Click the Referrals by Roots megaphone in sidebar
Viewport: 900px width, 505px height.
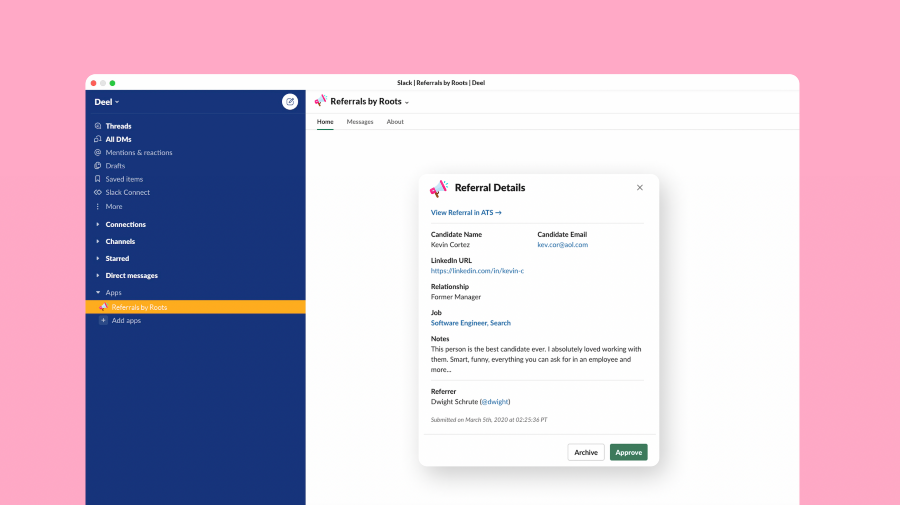(x=103, y=307)
